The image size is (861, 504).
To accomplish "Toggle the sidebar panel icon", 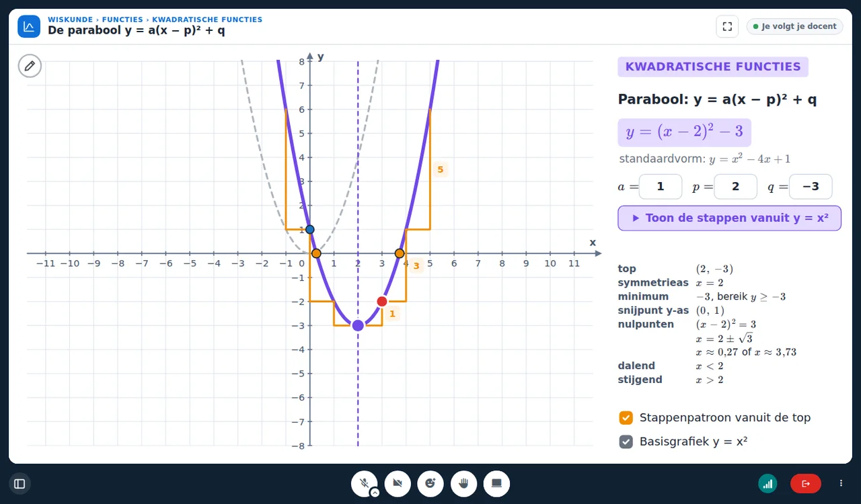I will tap(20, 483).
